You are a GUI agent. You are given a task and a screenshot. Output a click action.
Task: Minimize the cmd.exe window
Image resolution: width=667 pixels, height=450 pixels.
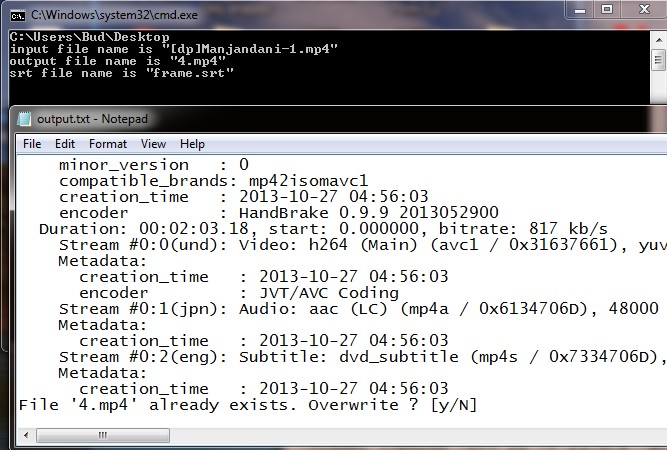coord(580,10)
